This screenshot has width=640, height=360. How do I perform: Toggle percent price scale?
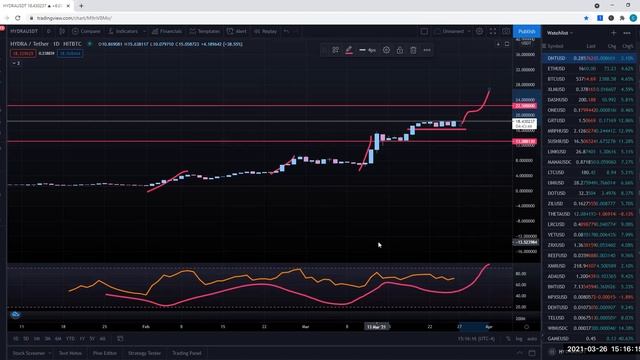point(508,339)
